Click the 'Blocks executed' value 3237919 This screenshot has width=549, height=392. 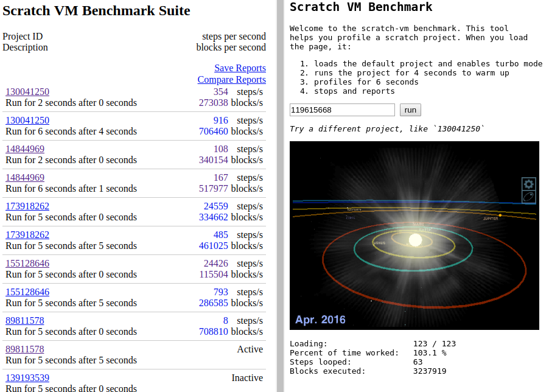430,371
